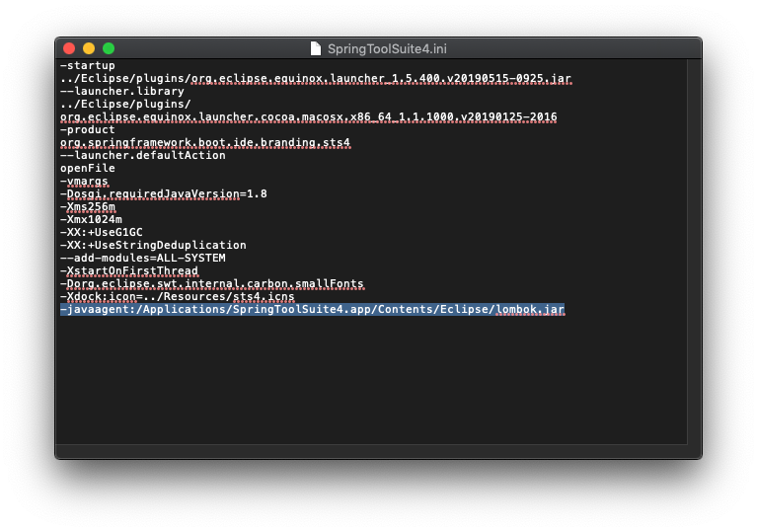Click the vertical scrollbar track on the right
The height and width of the screenshot is (532, 757).
pos(694,251)
